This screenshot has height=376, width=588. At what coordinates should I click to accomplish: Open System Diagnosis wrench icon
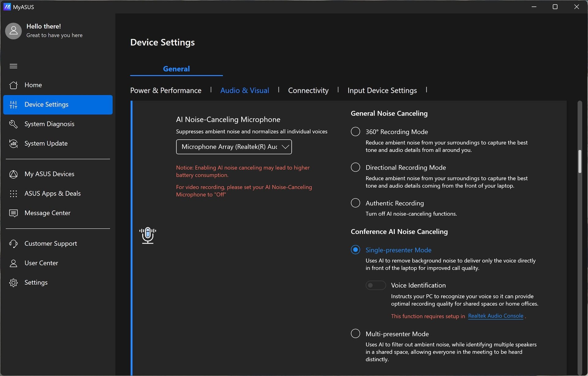[x=13, y=124]
